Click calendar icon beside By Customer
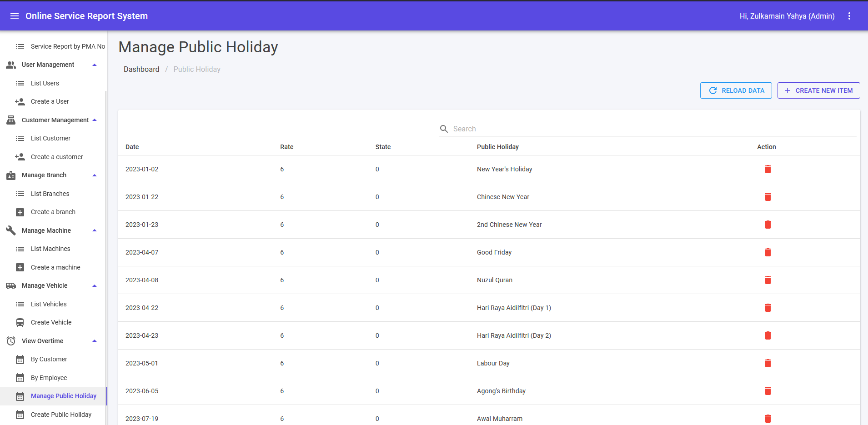Screen dimensions: 868x425 tap(20, 360)
